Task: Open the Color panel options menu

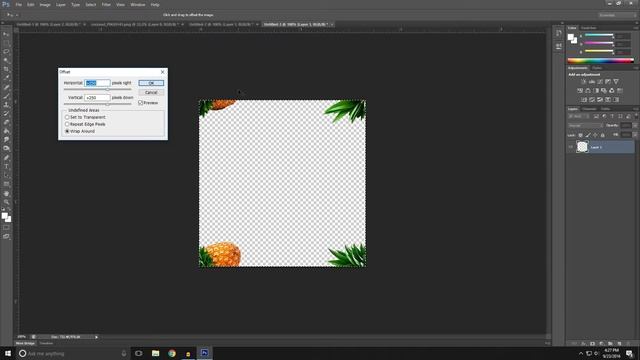Action: pos(636,28)
